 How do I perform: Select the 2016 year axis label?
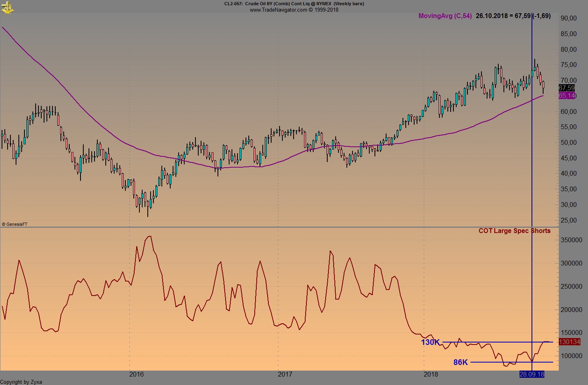136,375
